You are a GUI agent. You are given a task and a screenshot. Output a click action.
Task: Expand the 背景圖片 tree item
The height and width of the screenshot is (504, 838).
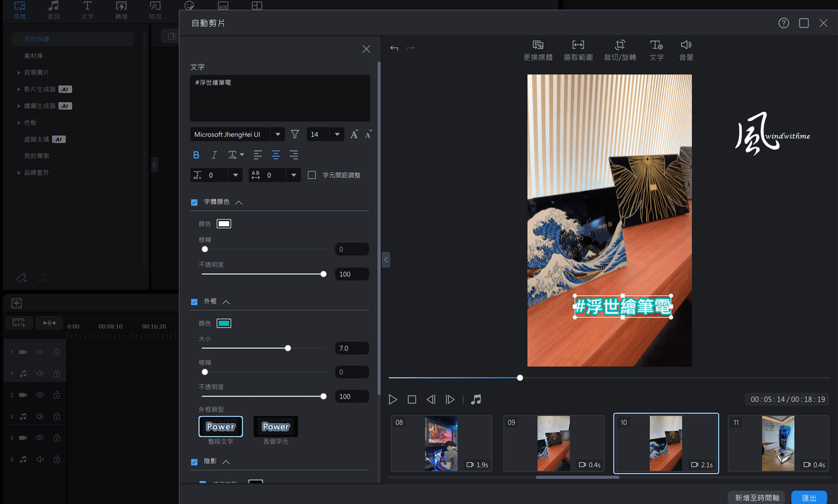pos(18,73)
